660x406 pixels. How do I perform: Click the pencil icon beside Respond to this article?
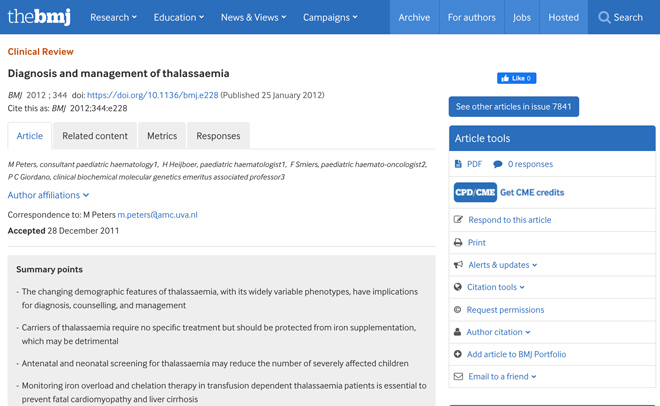point(458,220)
